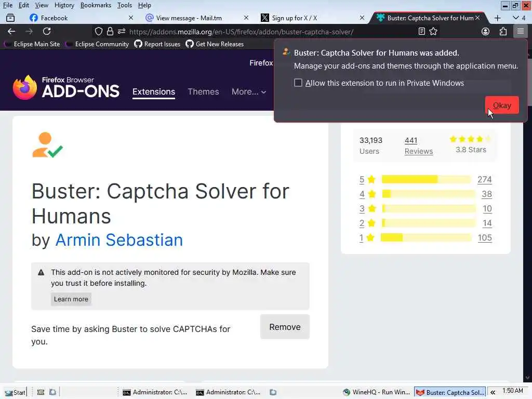Show site security padlock info

click(x=110, y=32)
